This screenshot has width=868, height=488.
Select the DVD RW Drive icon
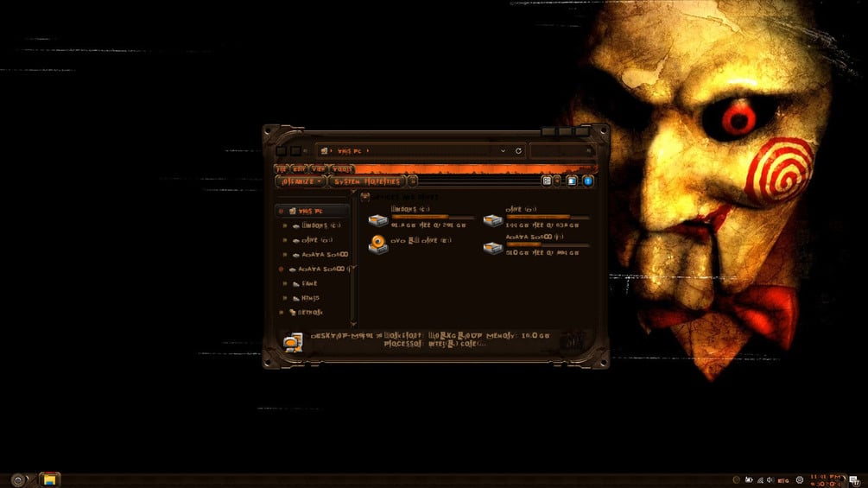click(378, 244)
